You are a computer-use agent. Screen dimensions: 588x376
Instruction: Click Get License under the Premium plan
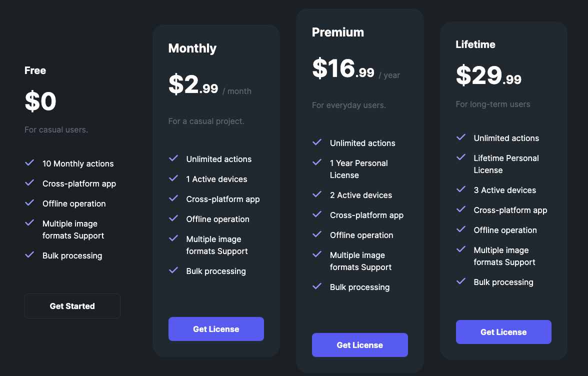click(359, 344)
